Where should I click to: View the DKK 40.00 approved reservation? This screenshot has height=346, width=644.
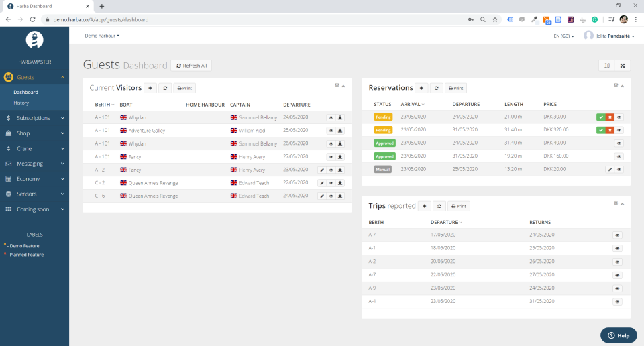point(619,143)
